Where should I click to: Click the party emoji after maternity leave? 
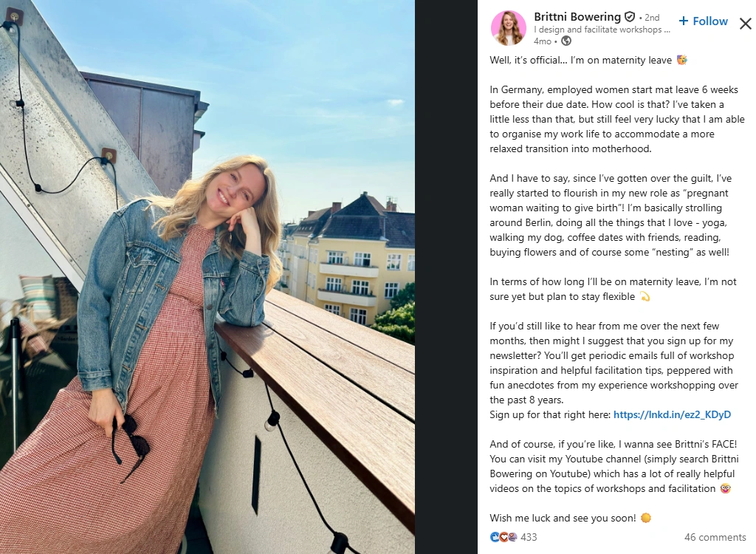(x=681, y=60)
